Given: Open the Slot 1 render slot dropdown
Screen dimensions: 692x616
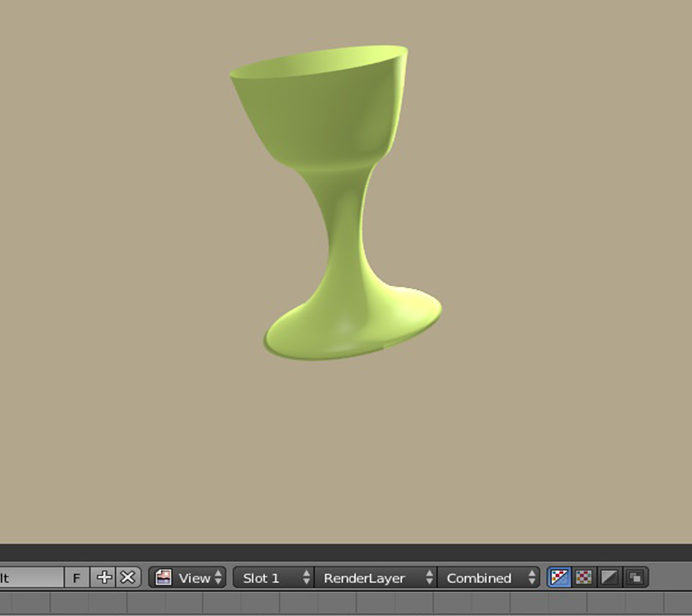Looking at the screenshot, I should [x=273, y=577].
